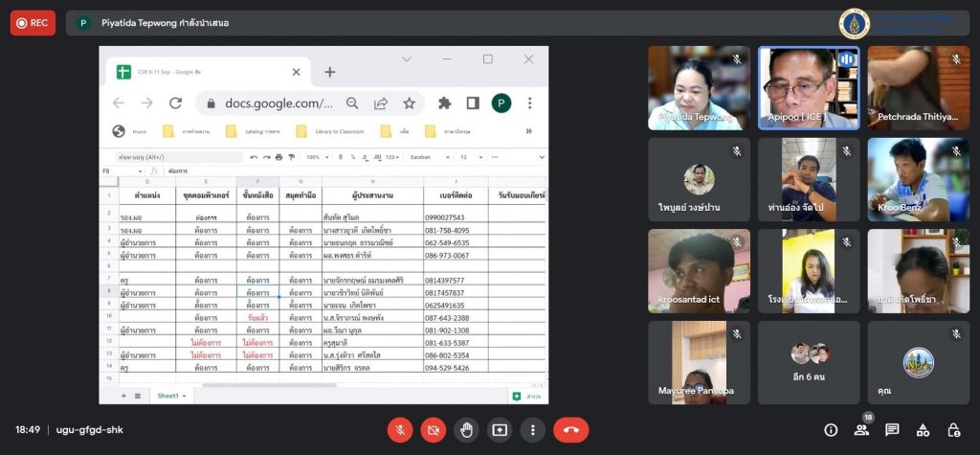Open the chat with everyone panel
The height and width of the screenshot is (455, 980).
[x=892, y=430]
